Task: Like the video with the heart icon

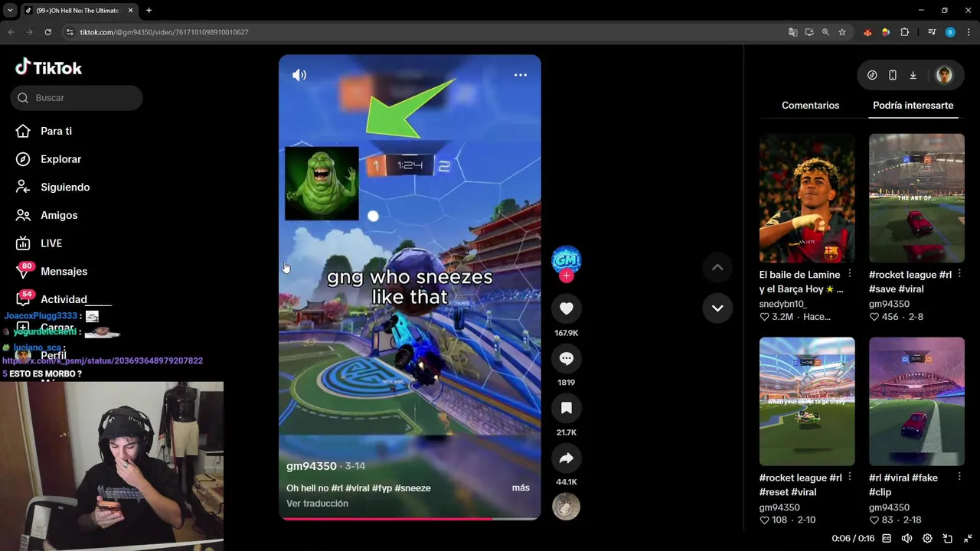Action: (x=567, y=308)
